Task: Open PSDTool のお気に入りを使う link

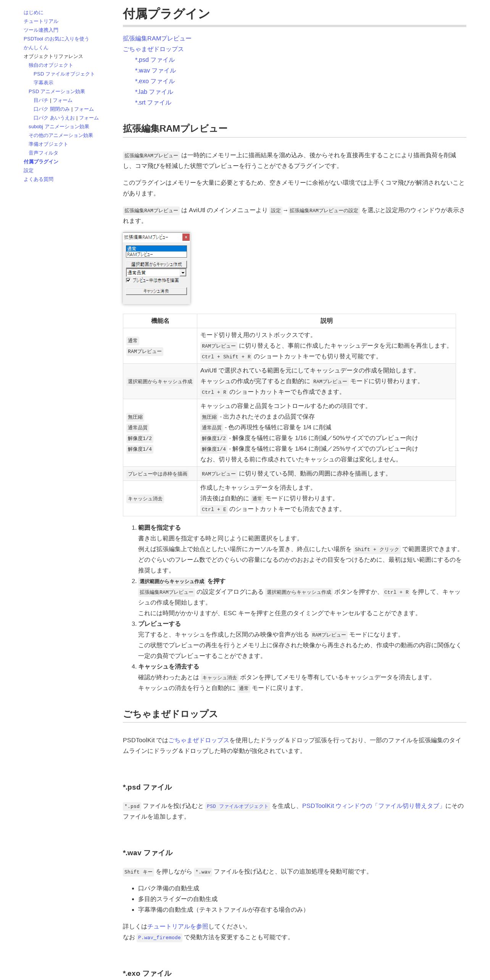Action: [x=56, y=39]
